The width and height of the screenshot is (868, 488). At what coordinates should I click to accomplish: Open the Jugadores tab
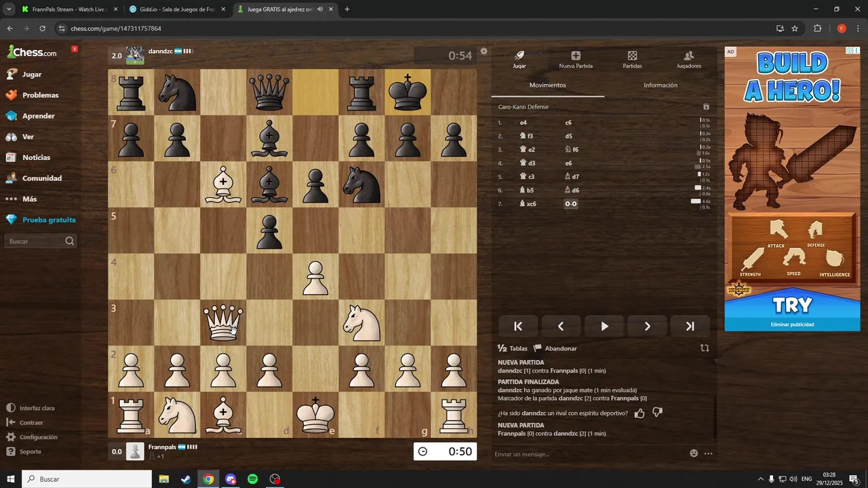point(688,60)
